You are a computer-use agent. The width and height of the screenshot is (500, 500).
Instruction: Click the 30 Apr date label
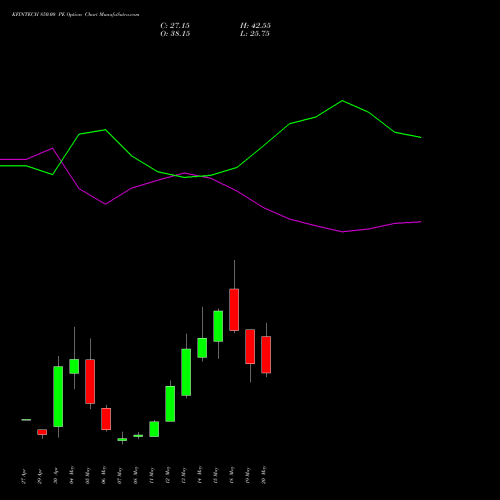pos(56,476)
